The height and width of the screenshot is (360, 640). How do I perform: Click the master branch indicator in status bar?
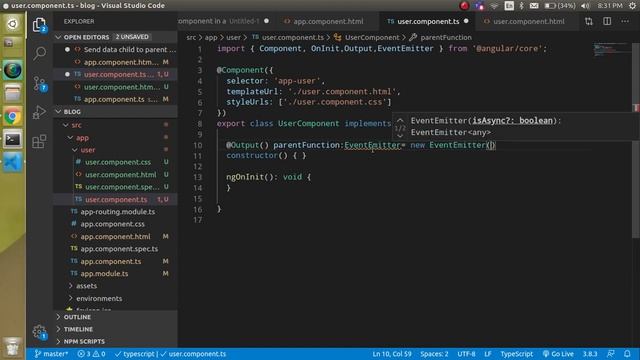(x=51, y=354)
